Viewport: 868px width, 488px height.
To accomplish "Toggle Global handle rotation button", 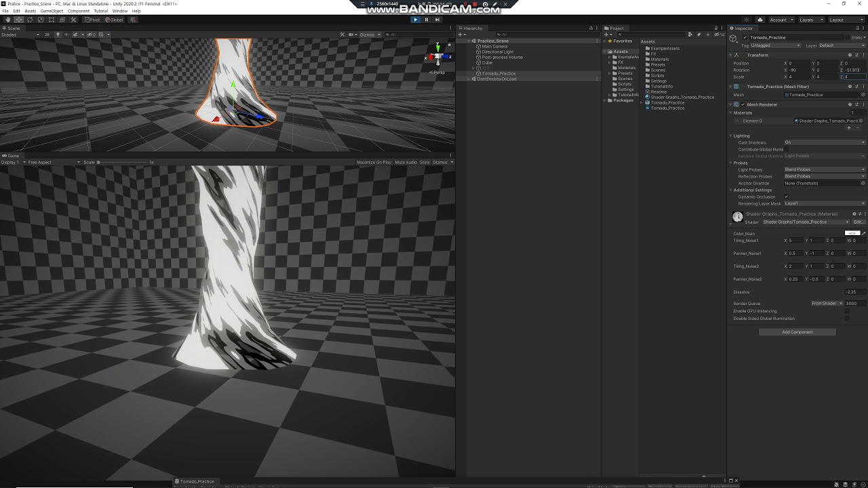I will pyautogui.click(x=114, y=20).
